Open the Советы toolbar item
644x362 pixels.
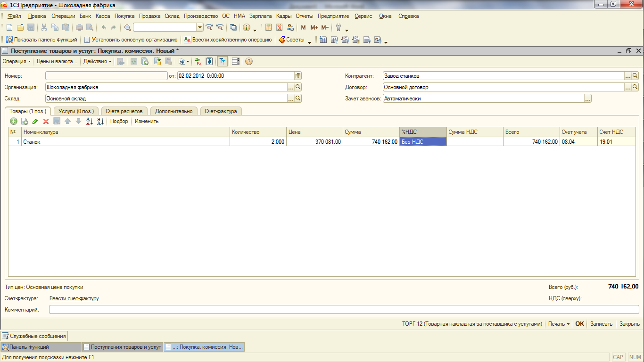[291, 40]
